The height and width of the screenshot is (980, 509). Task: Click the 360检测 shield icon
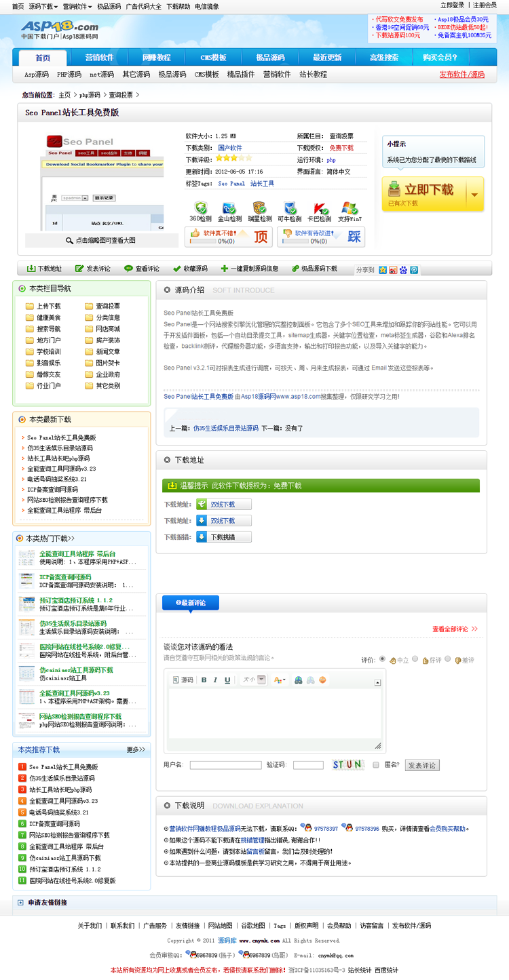(x=200, y=208)
